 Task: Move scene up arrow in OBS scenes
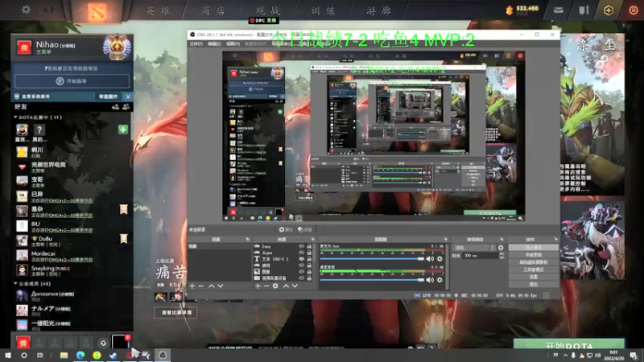tap(211, 286)
